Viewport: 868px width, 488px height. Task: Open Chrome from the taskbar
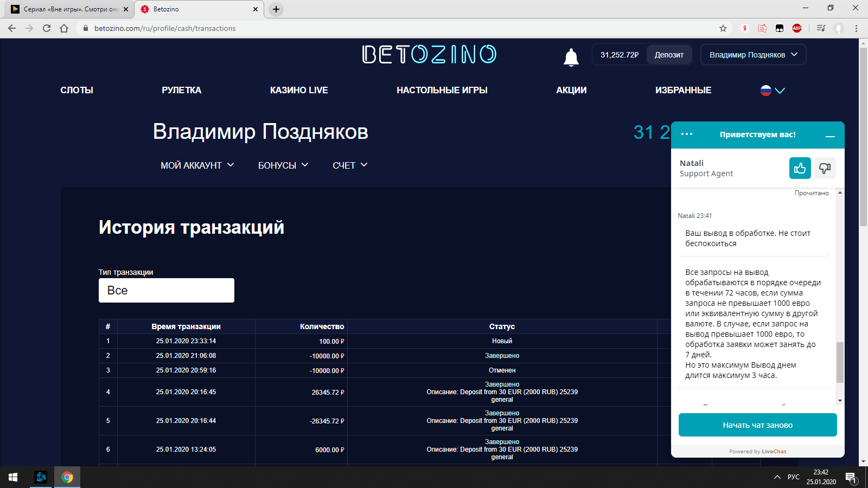pyautogui.click(x=67, y=477)
